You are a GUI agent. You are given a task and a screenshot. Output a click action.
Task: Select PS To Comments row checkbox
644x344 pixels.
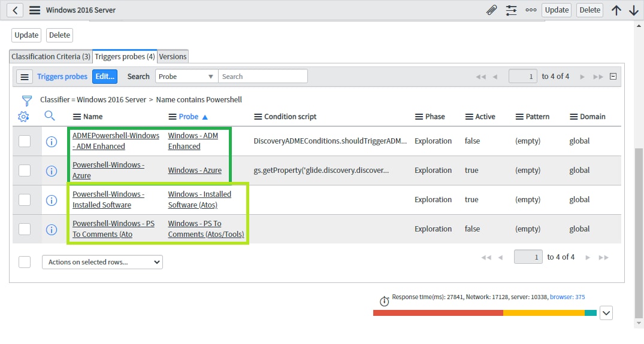pos(25,229)
